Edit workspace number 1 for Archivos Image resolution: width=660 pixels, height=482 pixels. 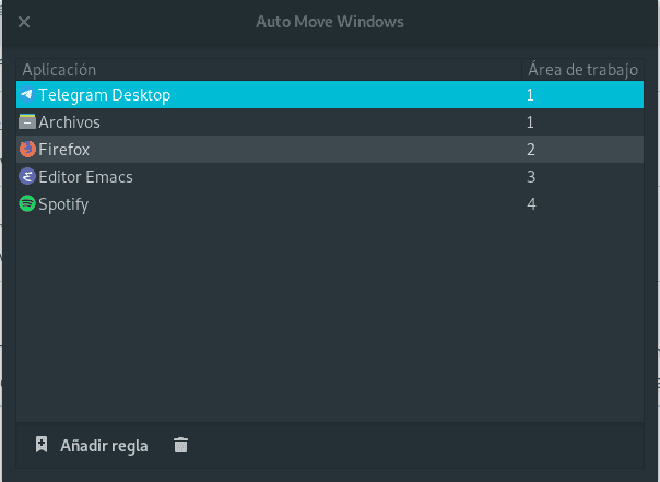point(530,122)
